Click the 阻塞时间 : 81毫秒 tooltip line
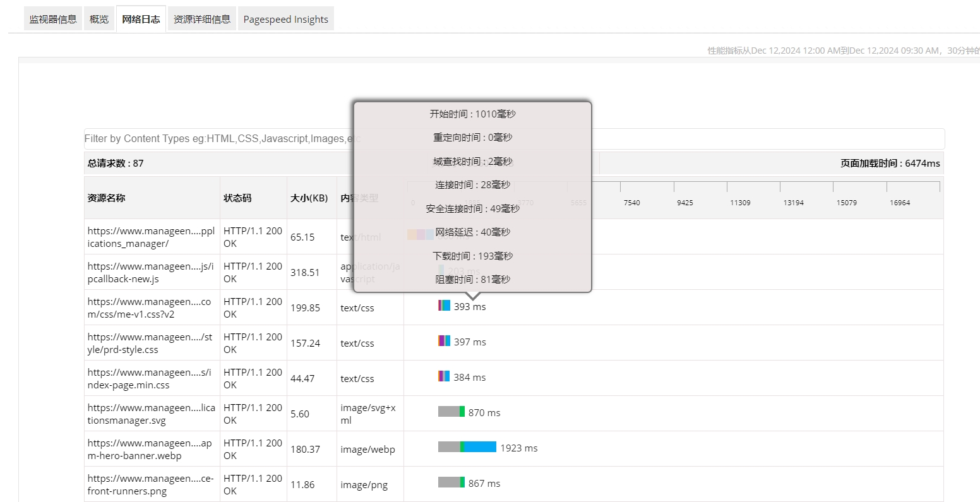This screenshot has width=980, height=502. 473,279
